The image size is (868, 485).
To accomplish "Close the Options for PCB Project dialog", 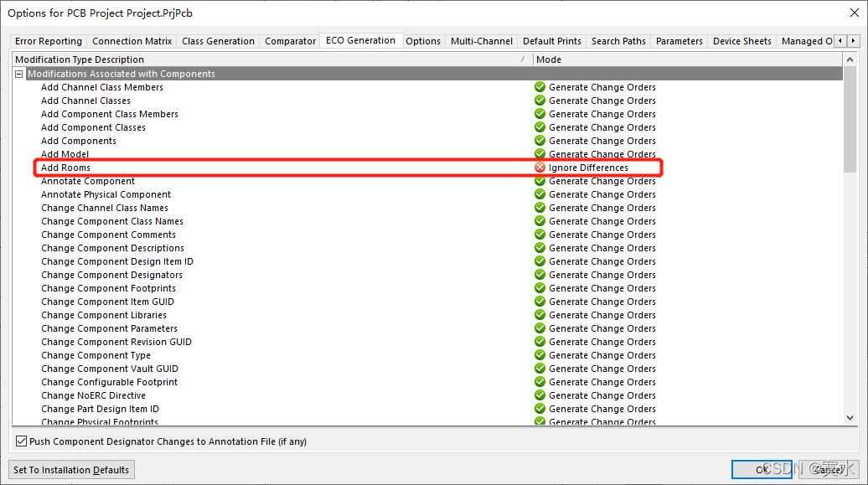I will (854, 13).
